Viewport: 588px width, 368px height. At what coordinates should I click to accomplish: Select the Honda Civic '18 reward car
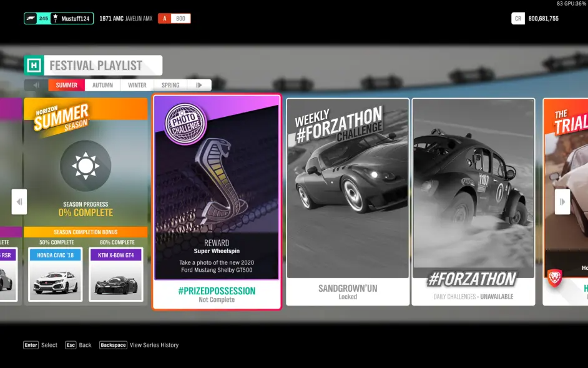point(56,274)
